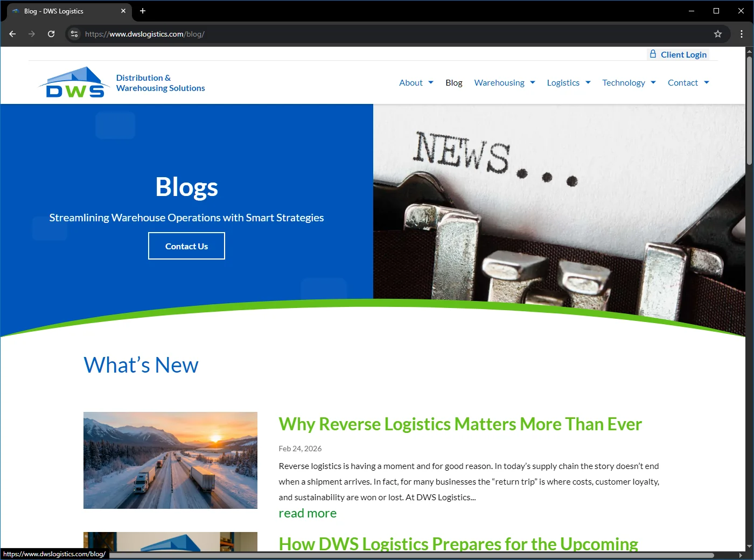Expand the Technology dropdown arrow
This screenshot has height=560, width=754.
coord(653,82)
